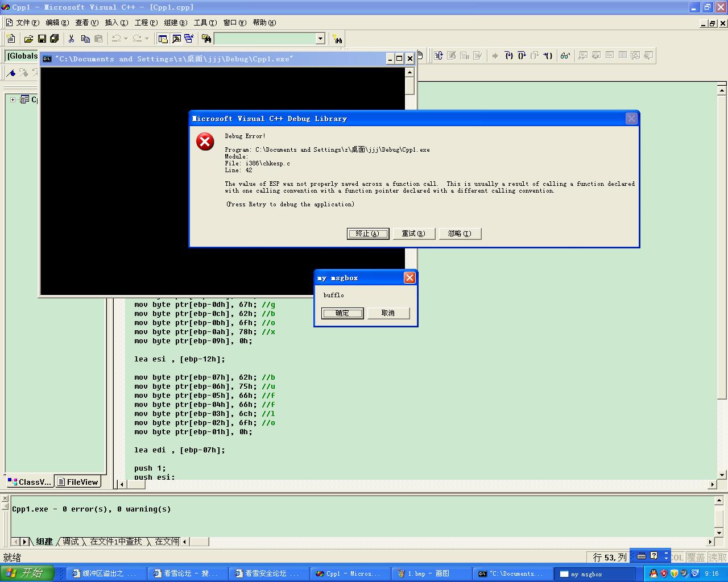Switch to the ClassView tab
This screenshot has width=728, height=582.
30,482
